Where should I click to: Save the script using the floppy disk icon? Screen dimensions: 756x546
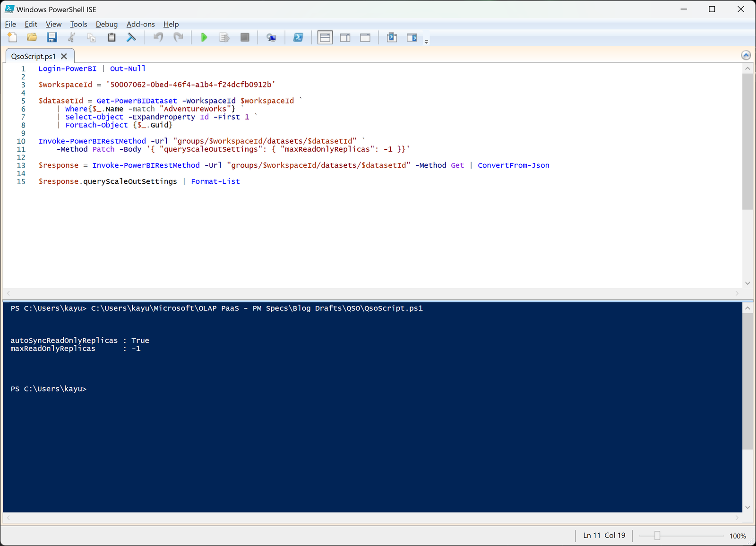[52, 37]
